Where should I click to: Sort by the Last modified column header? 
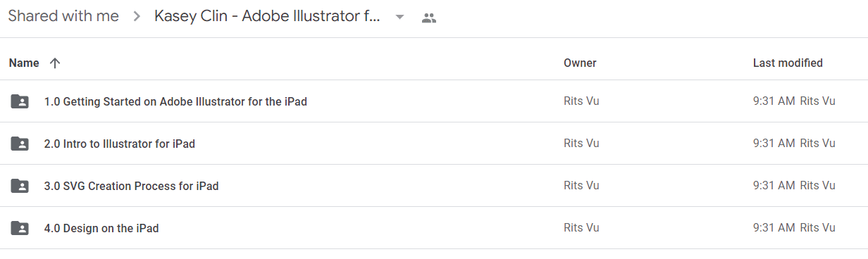788,63
